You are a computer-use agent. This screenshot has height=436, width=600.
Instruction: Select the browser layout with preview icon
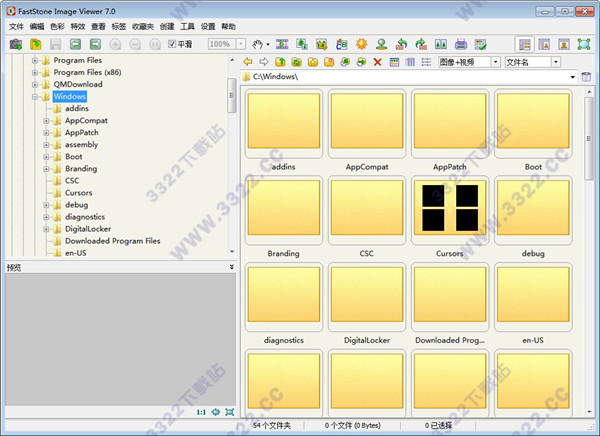(524, 44)
